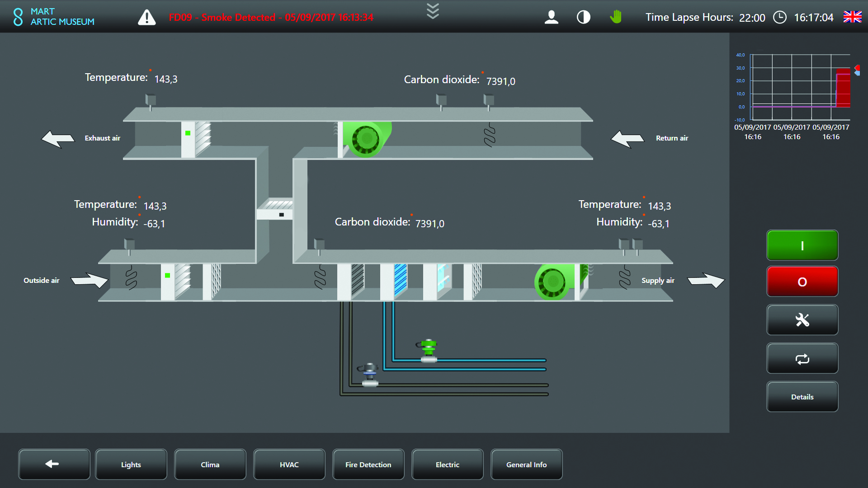Screen dimensions: 868x488
Task: Click the clock icon beside time
Action: [779, 17]
